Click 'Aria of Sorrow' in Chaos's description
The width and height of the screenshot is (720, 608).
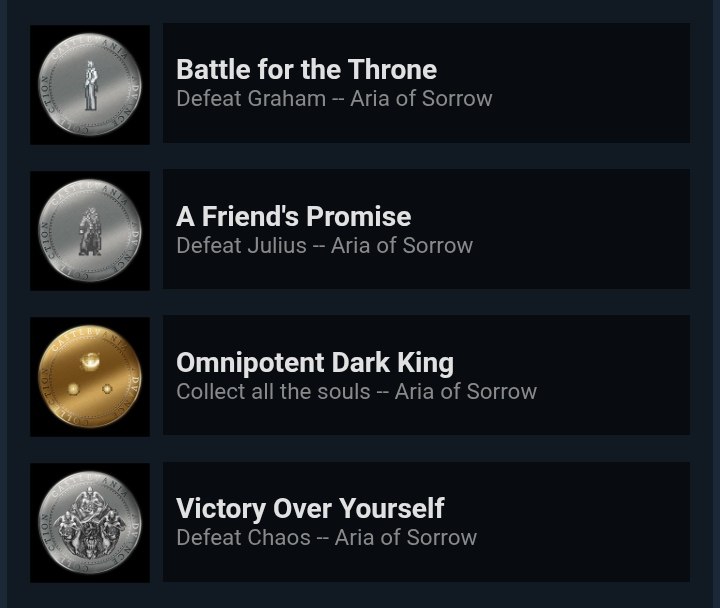pyautogui.click(x=405, y=537)
